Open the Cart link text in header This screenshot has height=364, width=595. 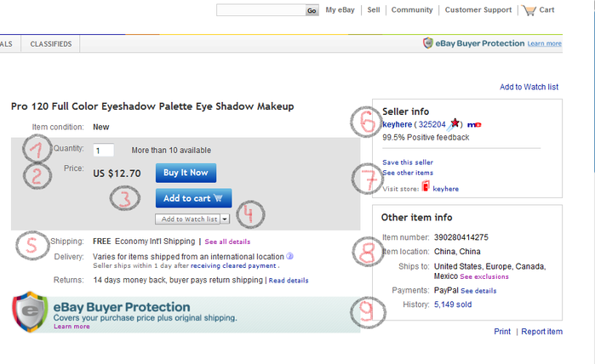(x=546, y=10)
